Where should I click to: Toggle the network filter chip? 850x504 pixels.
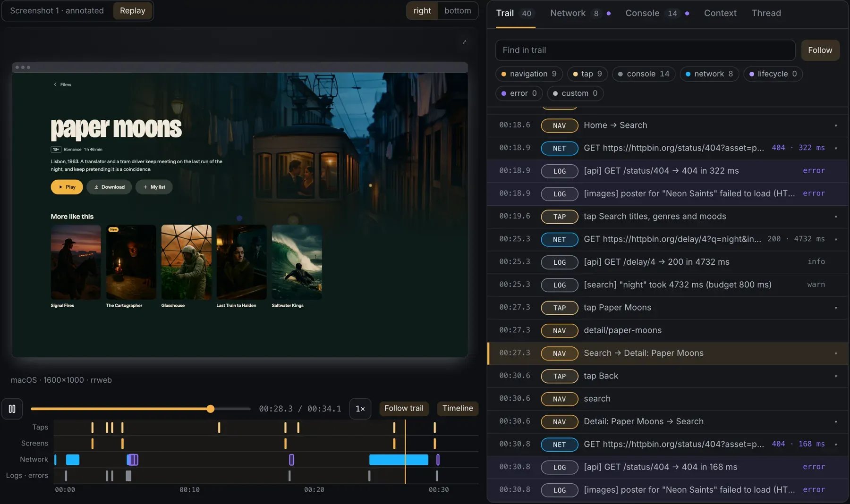709,74
